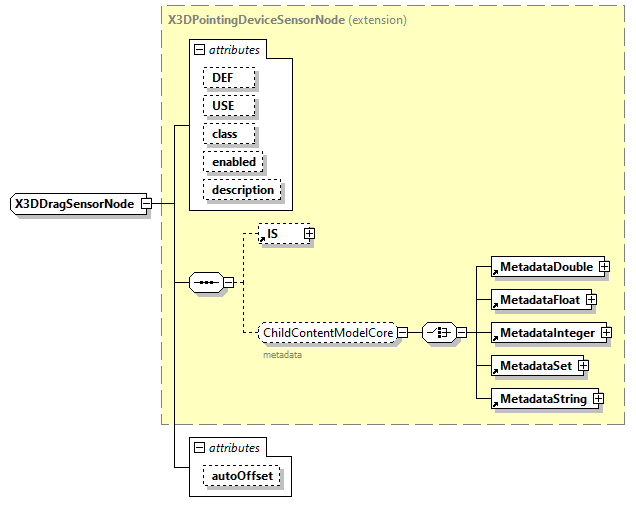
Task: Expand the IS element plus icon
Action: click(x=309, y=233)
